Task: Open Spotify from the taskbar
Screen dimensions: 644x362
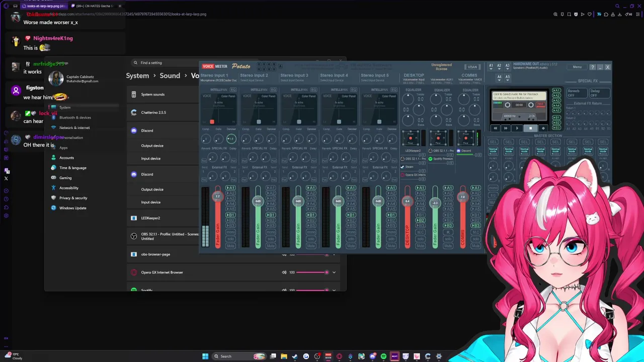Action: click(383, 356)
